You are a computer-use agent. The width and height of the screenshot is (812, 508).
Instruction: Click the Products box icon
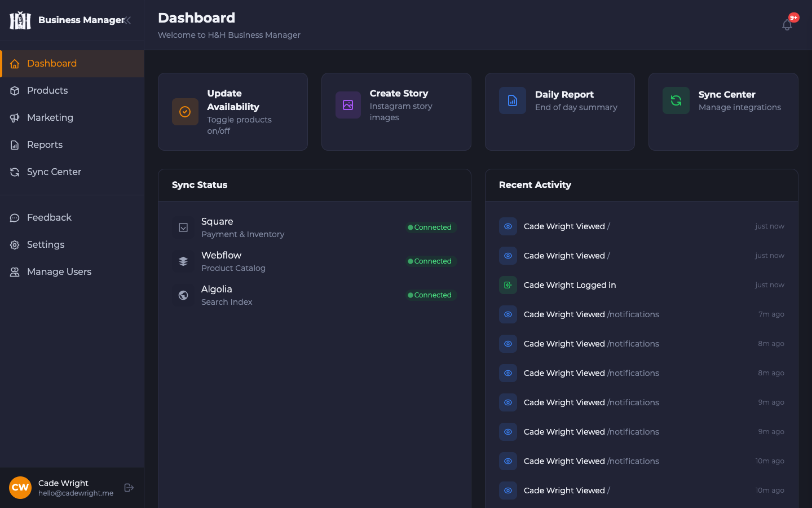tap(15, 91)
